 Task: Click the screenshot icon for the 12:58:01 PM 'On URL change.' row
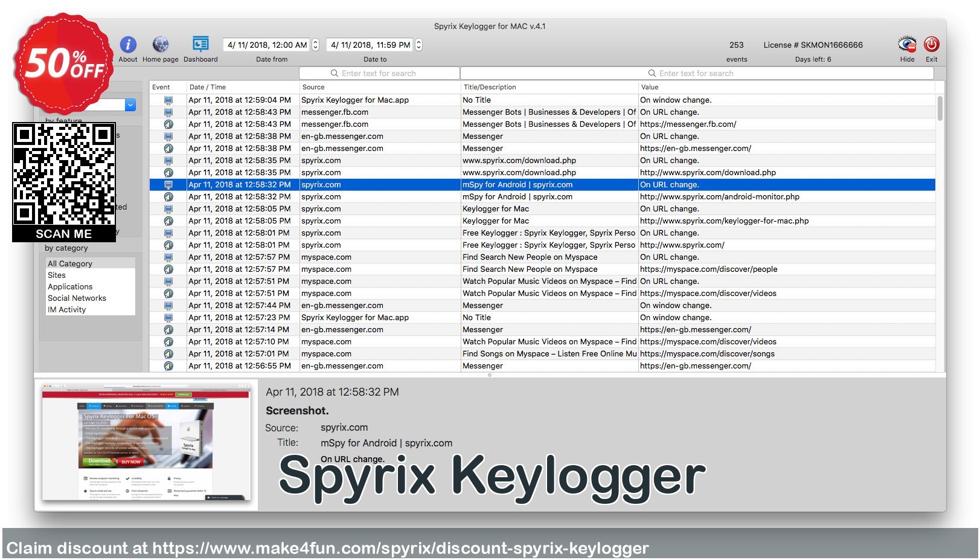pos(168,233)
